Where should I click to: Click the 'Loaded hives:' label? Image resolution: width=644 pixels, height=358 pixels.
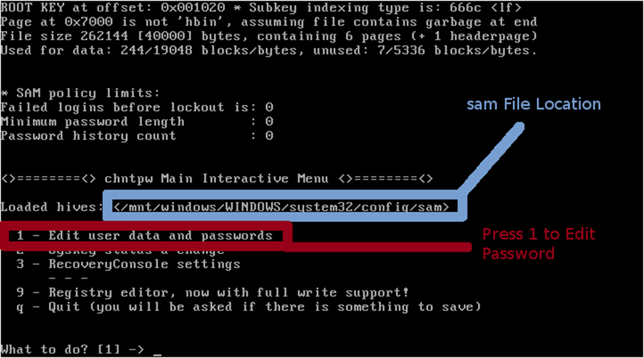point(52,207)
